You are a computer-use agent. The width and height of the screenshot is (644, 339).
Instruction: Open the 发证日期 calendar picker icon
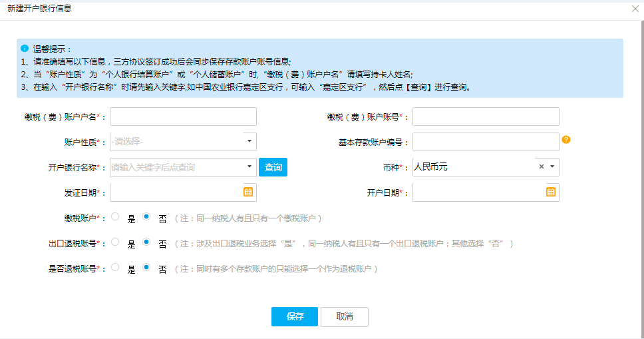tap(248, 192)
